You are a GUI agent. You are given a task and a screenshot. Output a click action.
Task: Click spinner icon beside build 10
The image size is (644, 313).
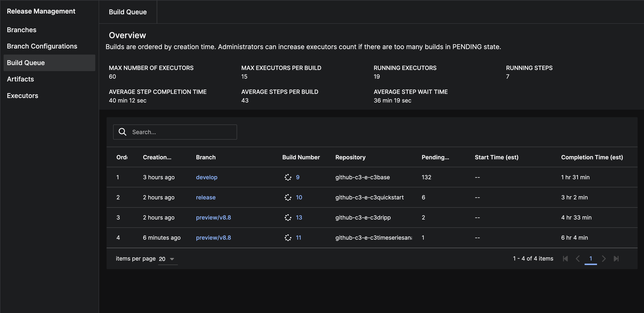288,197
